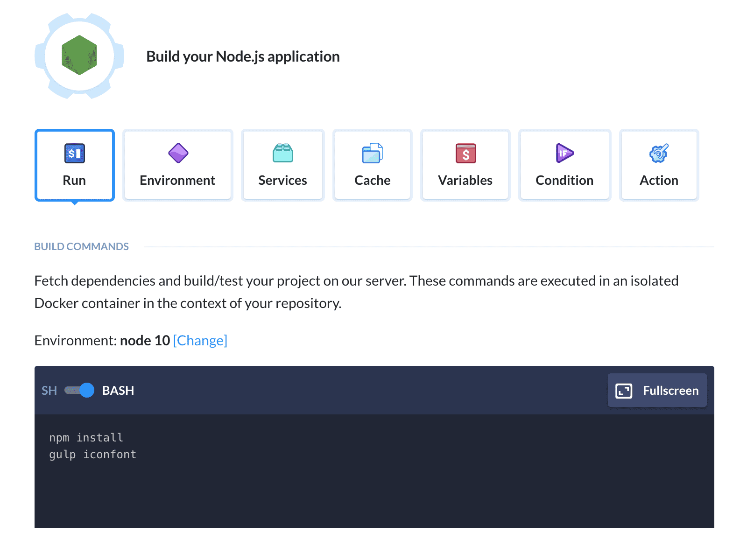This screenshot has width=747, height=560.
Task: Select the BASH shell label
Action: point(118,391)
